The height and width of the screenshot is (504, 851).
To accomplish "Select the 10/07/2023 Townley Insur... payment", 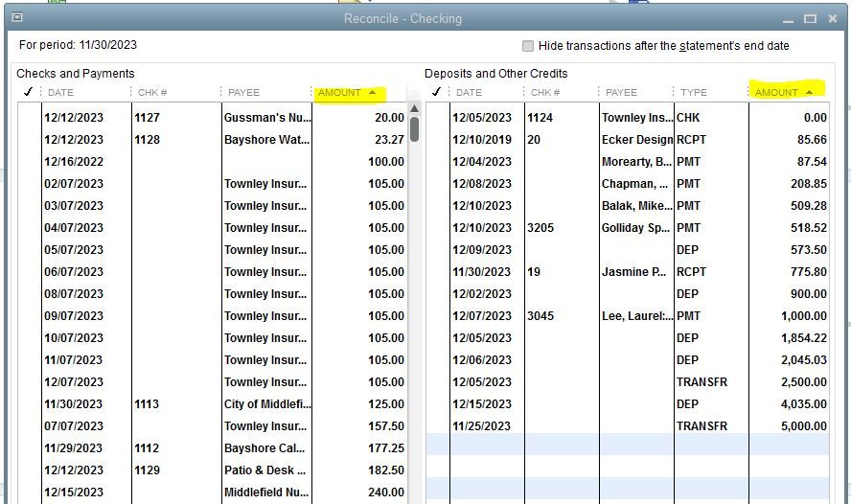I will pos(212,338).
